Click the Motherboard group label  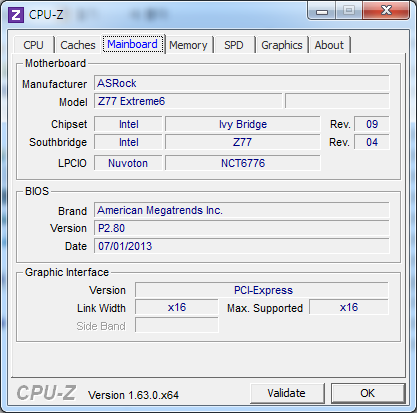55,63
